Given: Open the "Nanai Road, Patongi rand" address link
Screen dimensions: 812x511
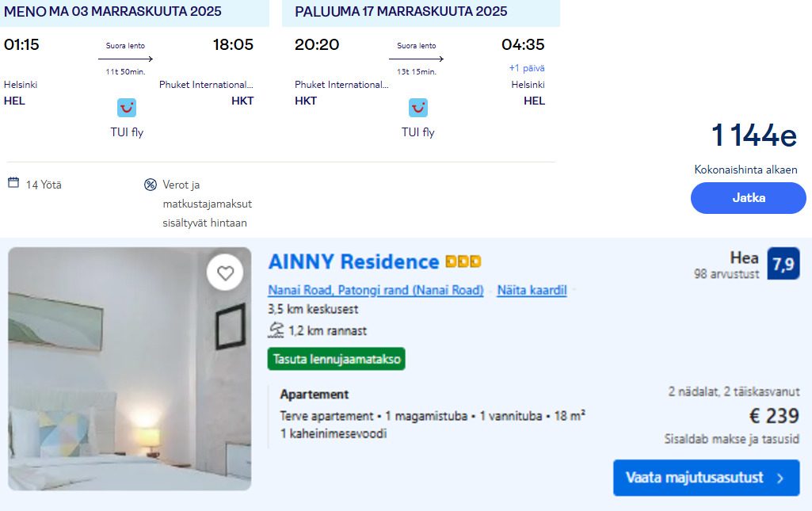Looking at the screenshot, I should pyautogui.click(x=376, y=290).
